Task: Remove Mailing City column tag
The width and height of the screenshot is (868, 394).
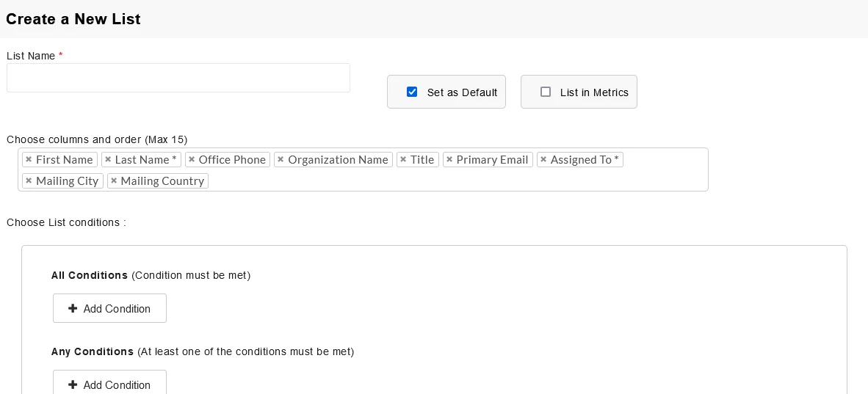Action: (28, 181)
